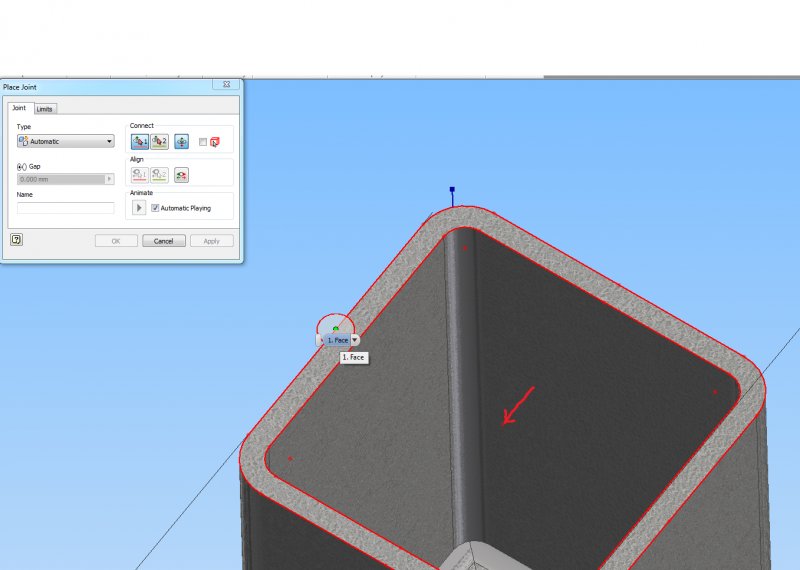This screenshot has width=800, height=570.
Task: Close the Place Joint dialog
Action: [227, 85]
